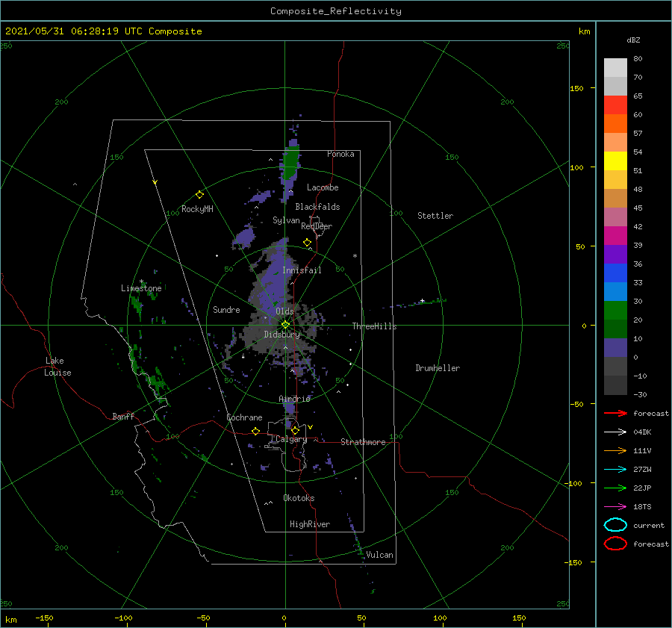Click the Blackfalds city label
The width and height of the screenshot is (672, 628).
coord(317,207)
